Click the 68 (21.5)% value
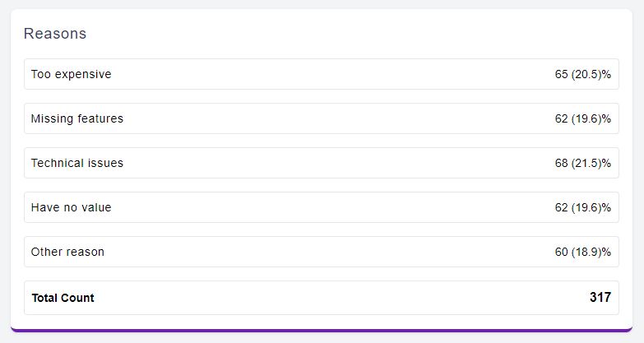 583,163
